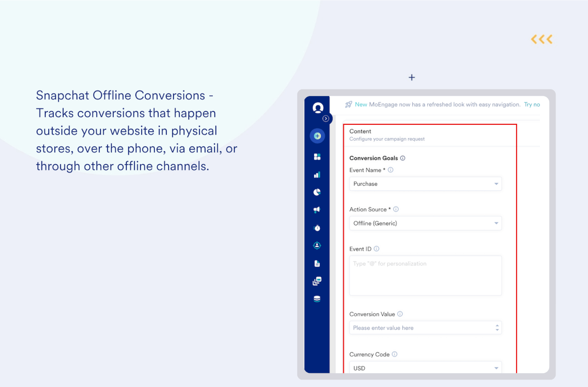Open the user profile avatar
Viewport: 588px width, 387px height.
pos(318,107)
